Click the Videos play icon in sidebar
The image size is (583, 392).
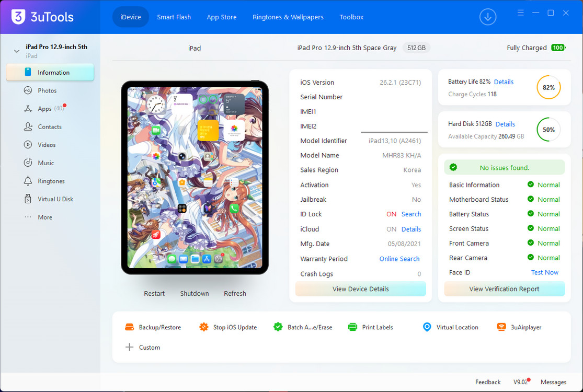pyautogui.click(x=28, y=145)
